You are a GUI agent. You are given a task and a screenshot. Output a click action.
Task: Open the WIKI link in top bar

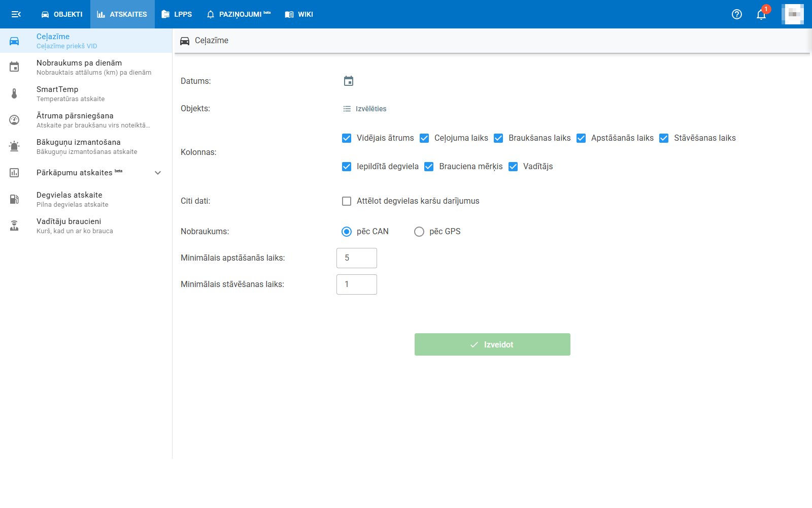tap(299, 14)
